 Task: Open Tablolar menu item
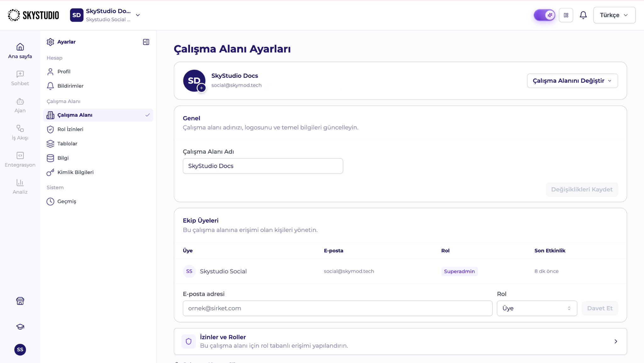(98, 144)
